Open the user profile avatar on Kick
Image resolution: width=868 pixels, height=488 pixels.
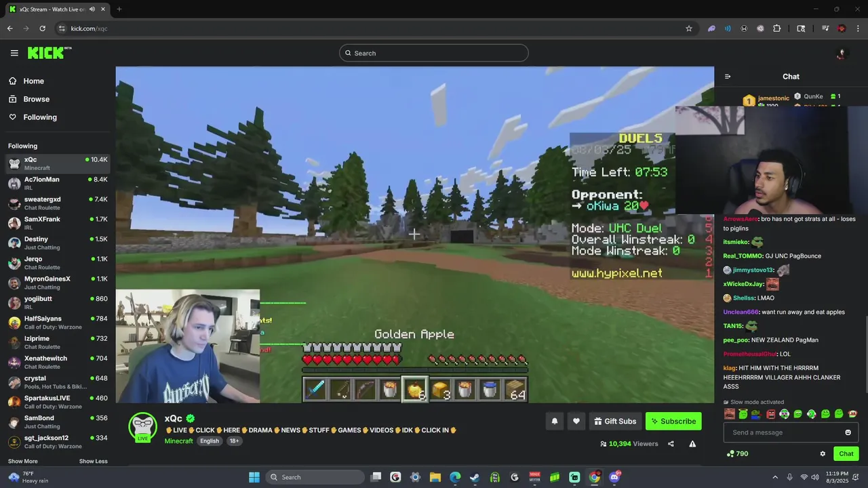[x=842, y=53]
